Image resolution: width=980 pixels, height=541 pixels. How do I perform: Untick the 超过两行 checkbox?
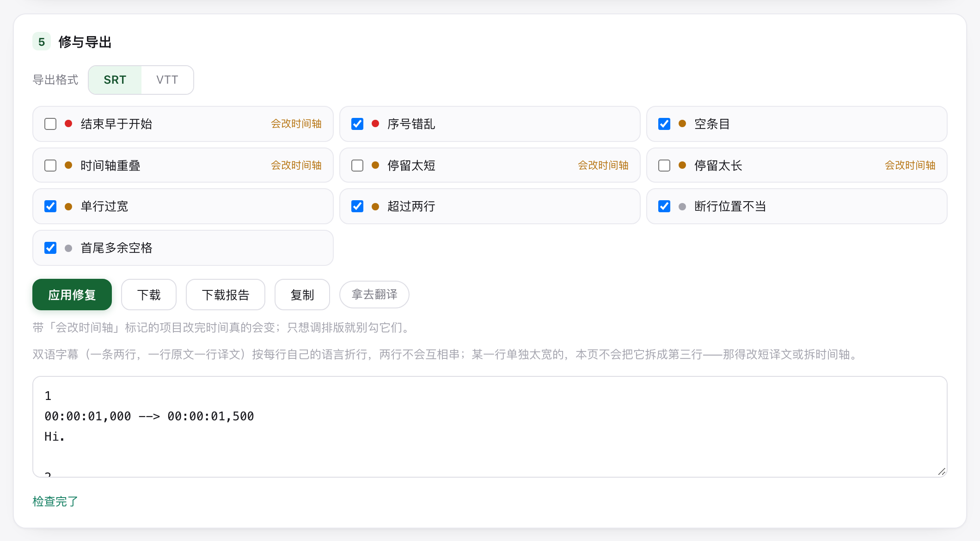point(357,206)
